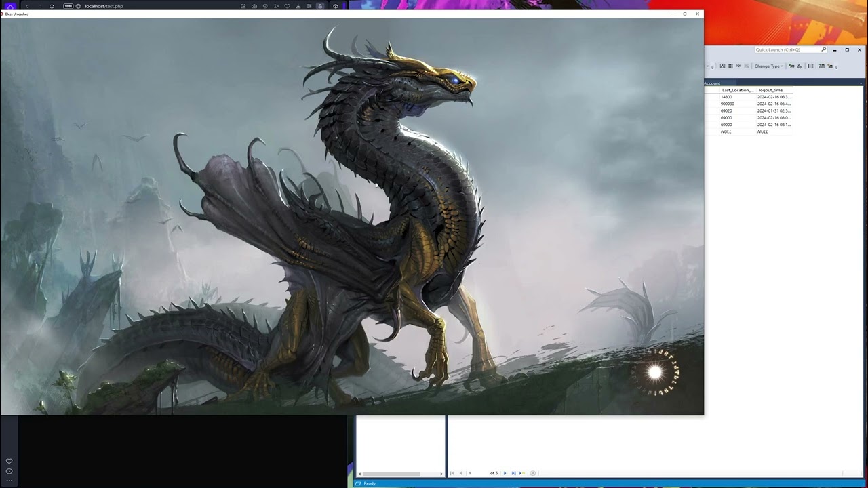Open the browser send/player arrow icon
868x488 pixels.
click(x=276, y=6)
